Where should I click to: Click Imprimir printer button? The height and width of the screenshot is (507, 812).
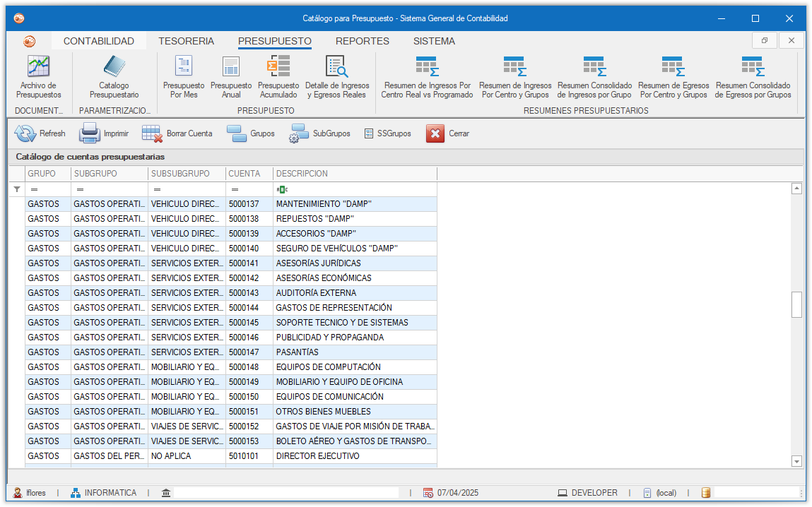tap(104, 133)
